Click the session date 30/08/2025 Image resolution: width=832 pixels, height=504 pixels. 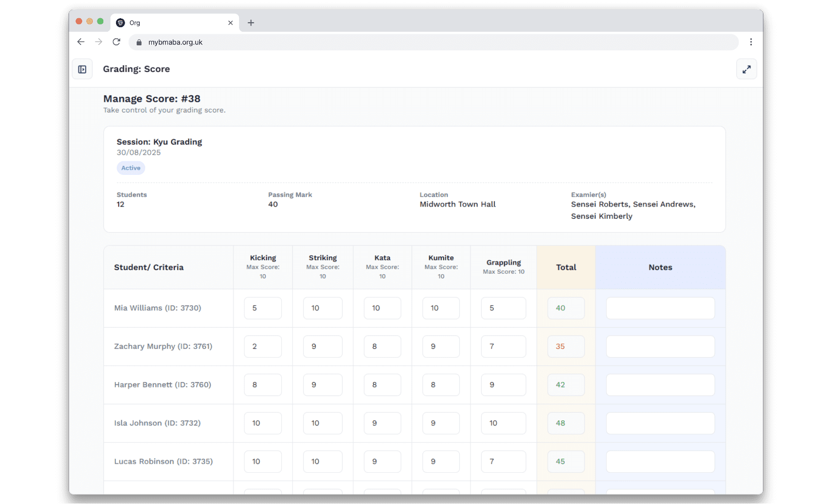click(x=139, y=152)
